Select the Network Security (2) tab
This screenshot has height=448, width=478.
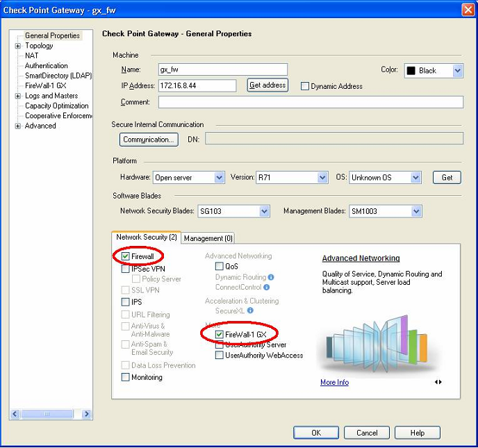147,237
